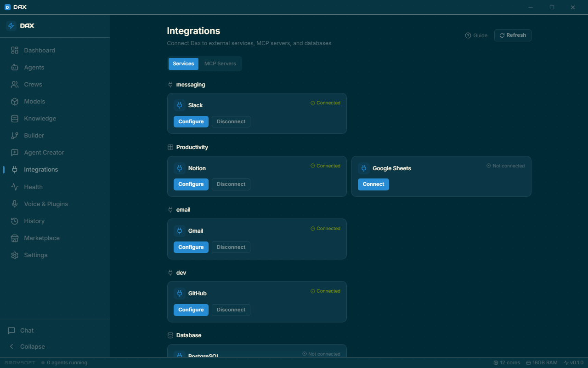Screen dimensions: 588x368
Task: Click Google Sheets' Not connected status
Action: [505, 166]
